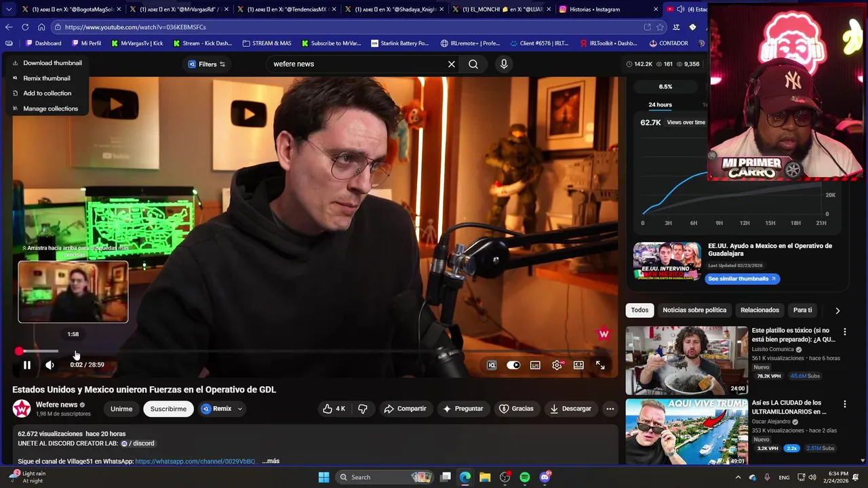Bookmark this page with star icon
This screenshot has width=868, height=488.
tap(660, 27)
